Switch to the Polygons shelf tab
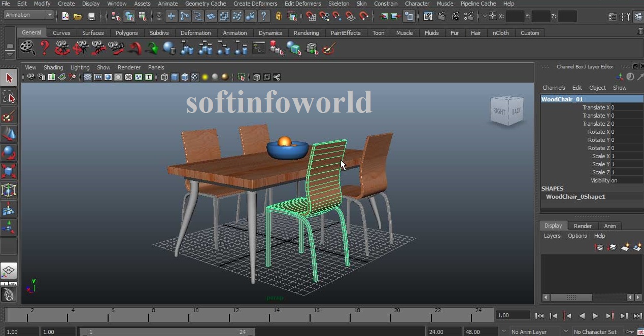 (x=126, y=32)
